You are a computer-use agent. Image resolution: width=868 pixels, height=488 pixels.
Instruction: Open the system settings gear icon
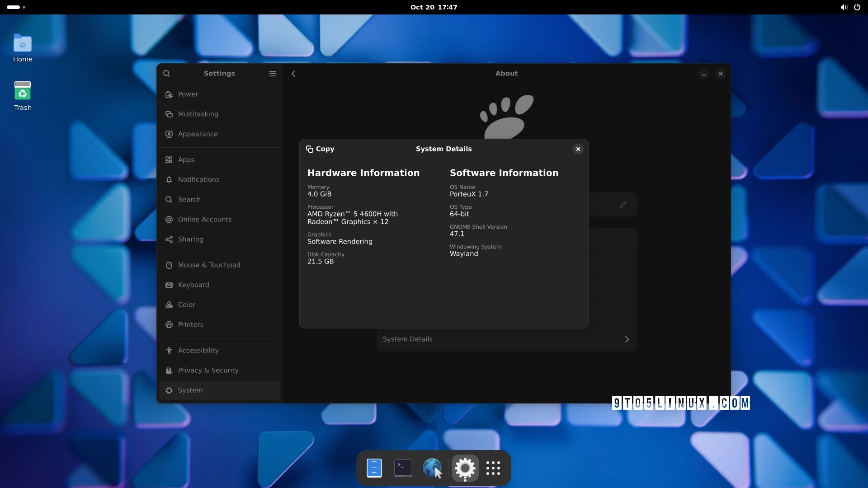coord(464,468)
